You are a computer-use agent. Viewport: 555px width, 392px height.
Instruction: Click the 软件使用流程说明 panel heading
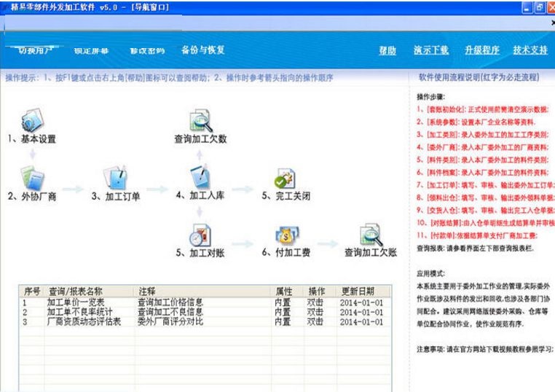[479, 77]
